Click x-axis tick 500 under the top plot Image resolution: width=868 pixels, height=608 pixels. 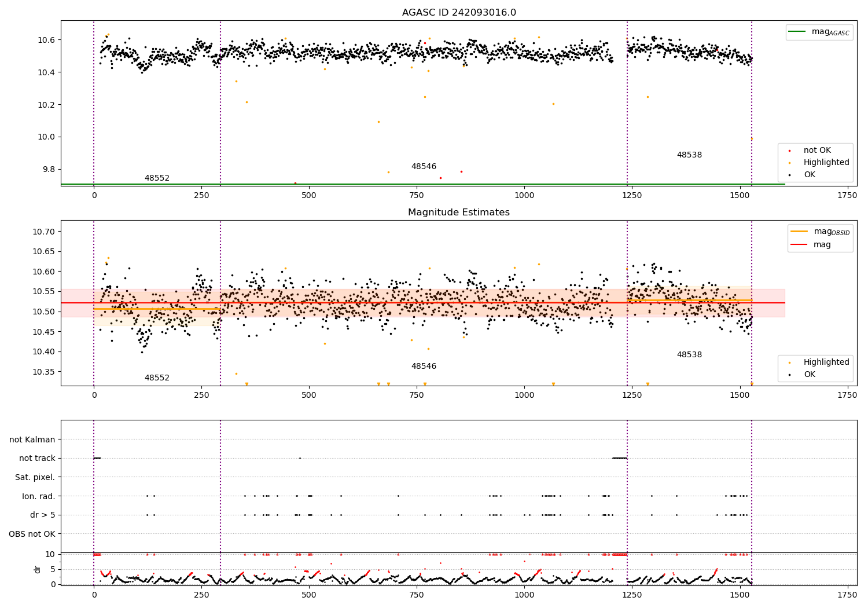click(x=309, y=196)
